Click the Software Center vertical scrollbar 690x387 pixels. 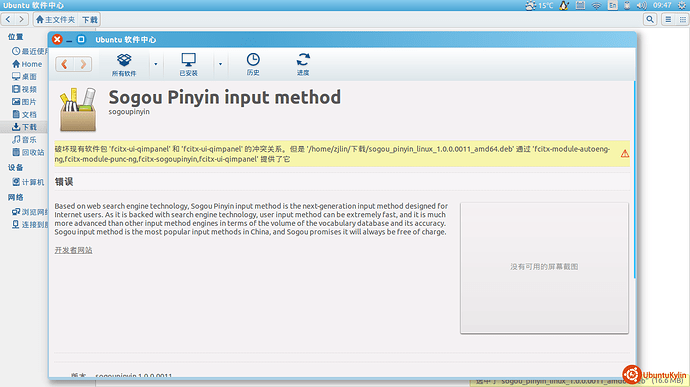tap(635, 180)
